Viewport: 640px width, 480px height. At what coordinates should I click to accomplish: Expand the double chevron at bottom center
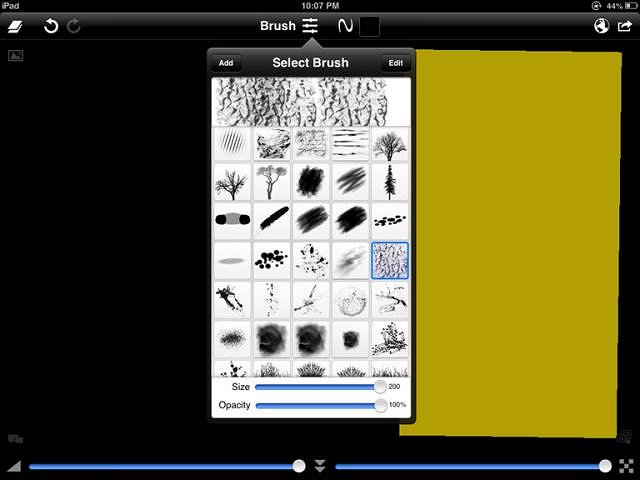click(x=320, y=466)
